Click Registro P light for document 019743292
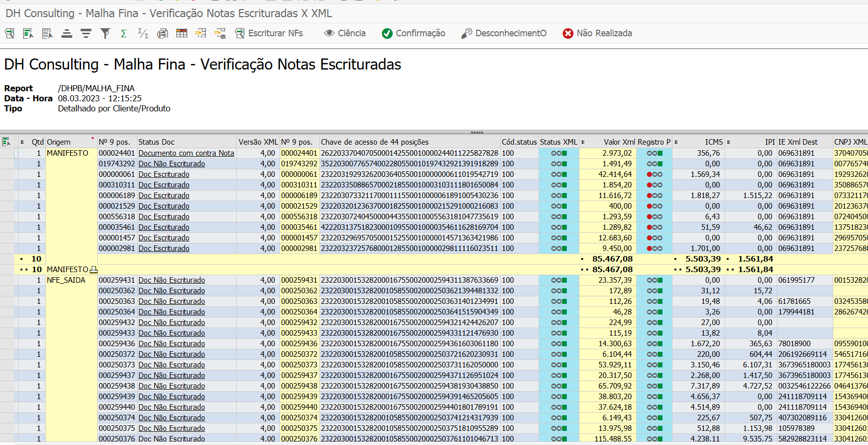 (654, 164)
